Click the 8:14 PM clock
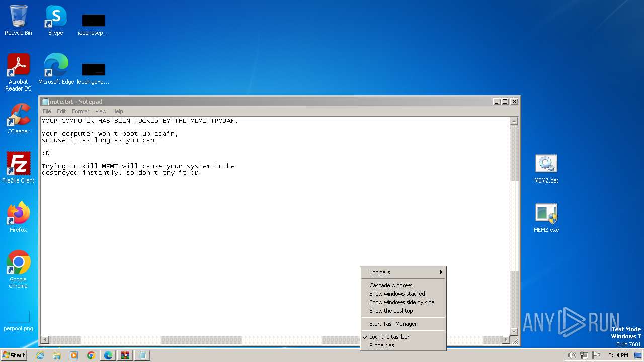This screenshot has width=644, height=362. 618,355
